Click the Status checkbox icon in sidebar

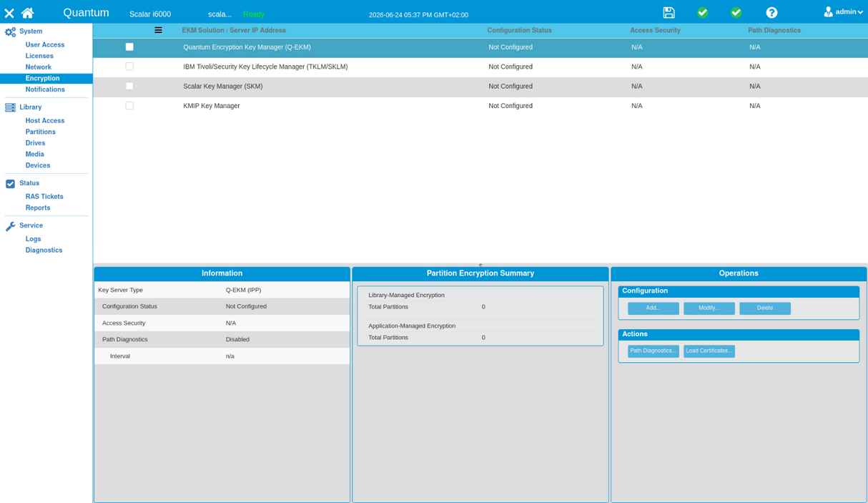pyautogui.click(x=10, y=183)
